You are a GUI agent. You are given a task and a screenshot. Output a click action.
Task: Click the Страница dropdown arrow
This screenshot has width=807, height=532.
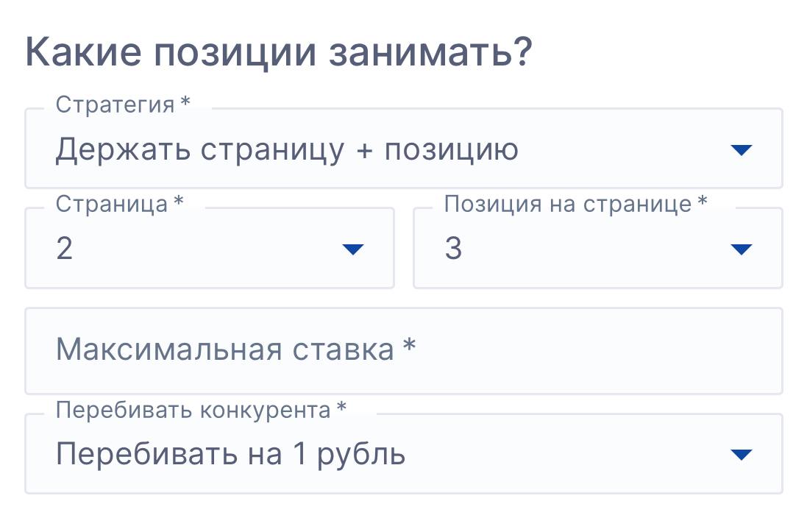tap(353, 249)
